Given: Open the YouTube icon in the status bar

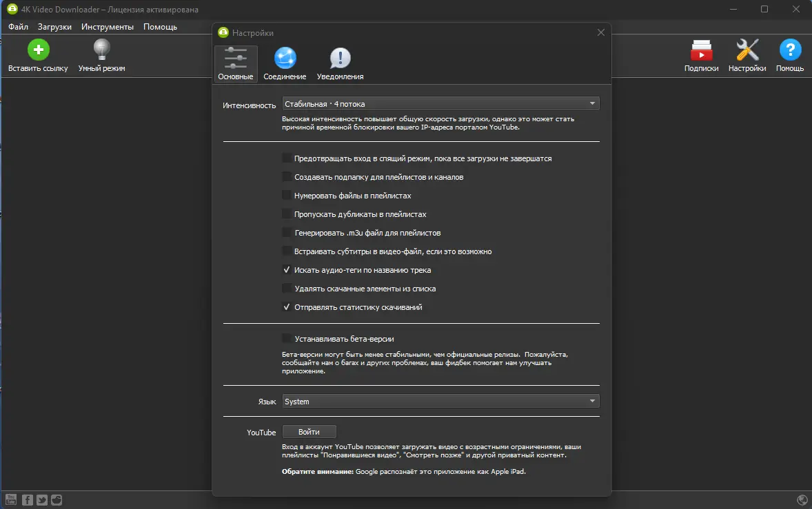Looking at the screenshot, I should coord(11,499).
